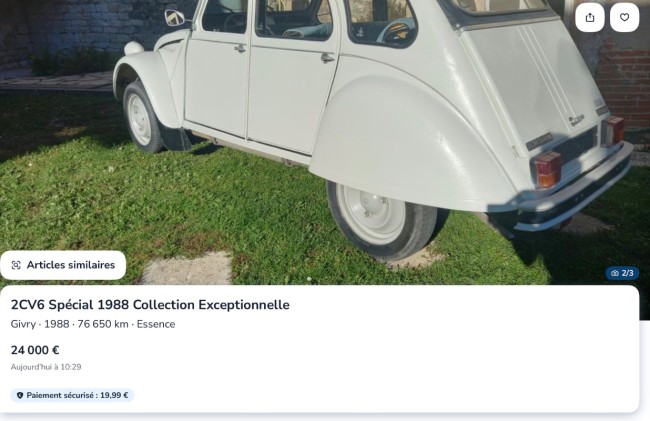Click the camera icon in photo counter
The image size is (650, 421).
[x=615, y=273]
